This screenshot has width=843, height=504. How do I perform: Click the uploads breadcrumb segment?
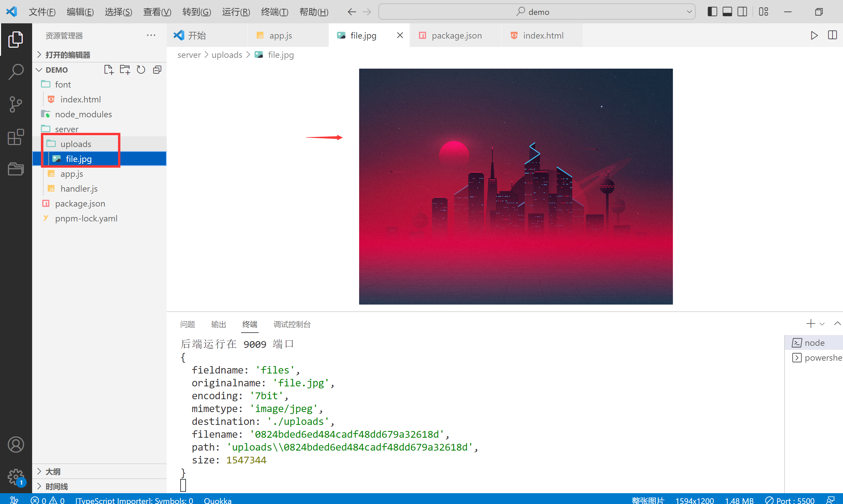227,55
